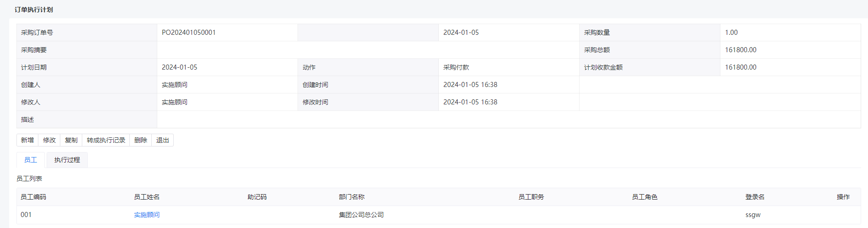Screen dimensions: 868x228
Task: Click the 新增 button
Action: [x=27, y=140]
